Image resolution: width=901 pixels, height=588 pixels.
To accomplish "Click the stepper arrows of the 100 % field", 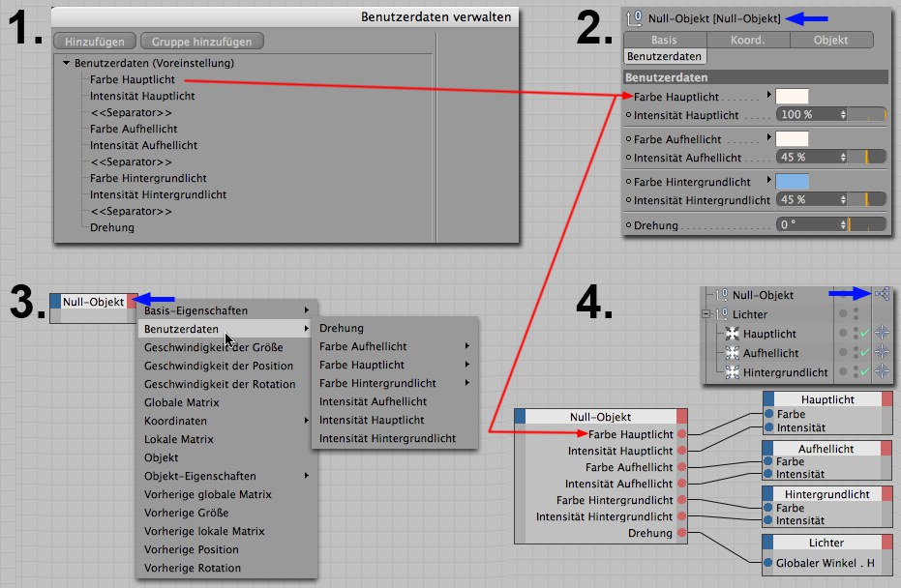I will (843, 114).
